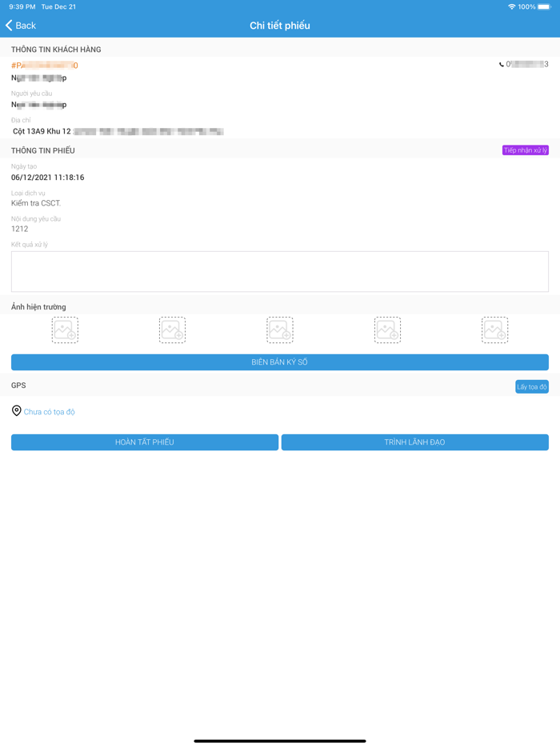Tap the phone call icon
This screenshot has width=560, height=747.
tap(502, 64)
